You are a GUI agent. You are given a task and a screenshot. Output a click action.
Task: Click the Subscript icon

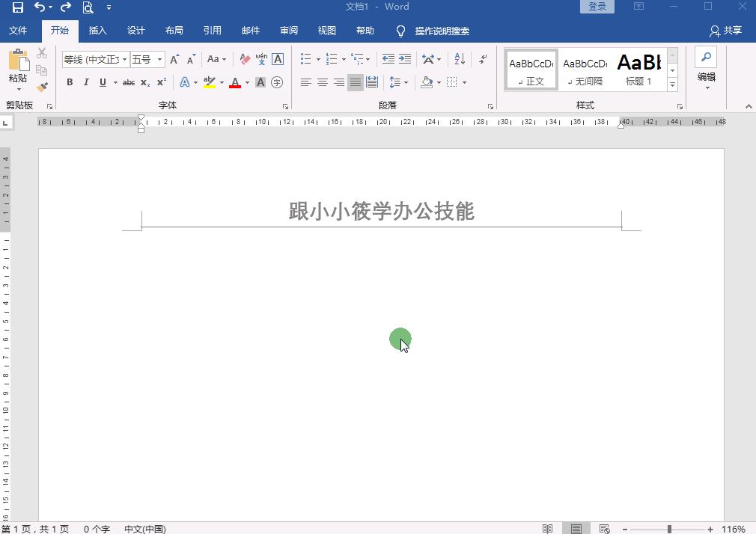[x=144, y=82]
